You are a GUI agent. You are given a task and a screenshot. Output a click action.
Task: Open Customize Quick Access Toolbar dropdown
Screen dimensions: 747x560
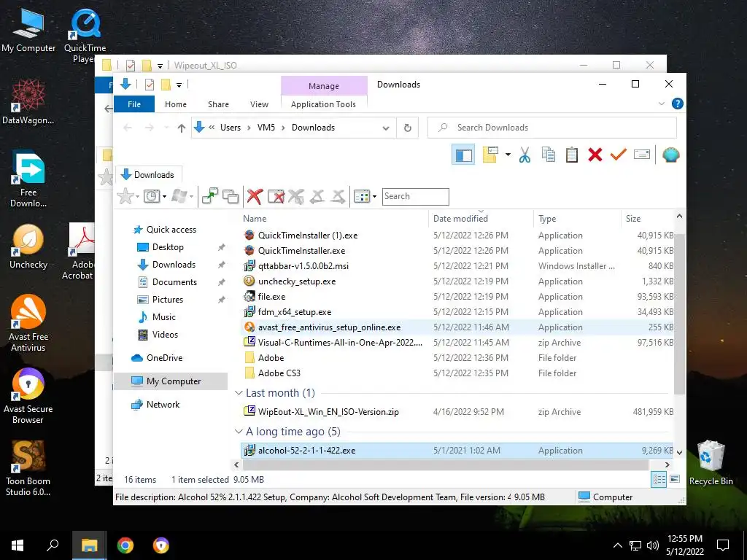pos(179,85)
